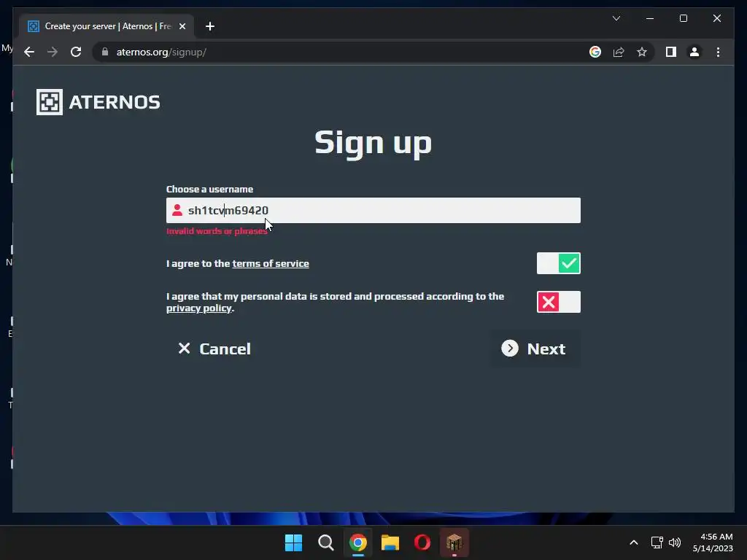The image size is (747, 560).
Task: Click the address bar URL aternos.org/signup/
Action: pyautogui.click(x=161, y=52)
